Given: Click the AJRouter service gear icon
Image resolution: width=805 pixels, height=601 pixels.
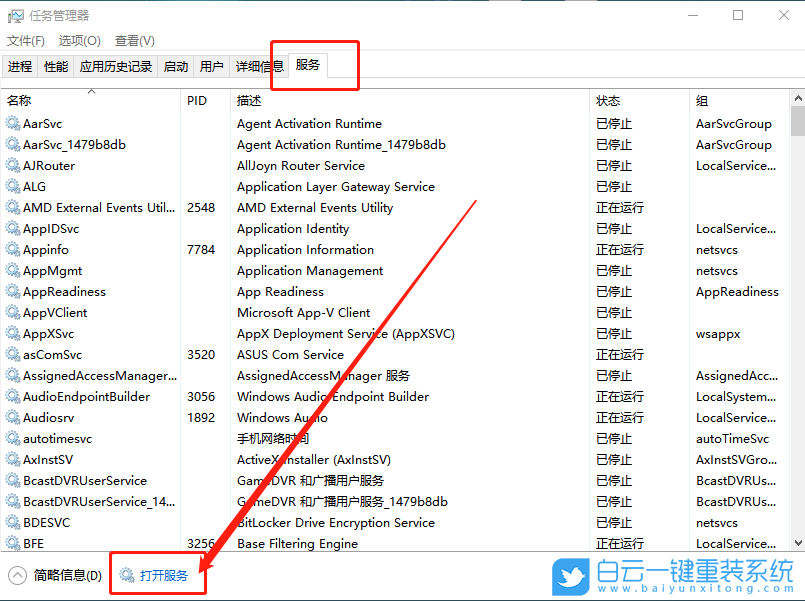Looking at the screenshot, I should [x=14, y=165].
